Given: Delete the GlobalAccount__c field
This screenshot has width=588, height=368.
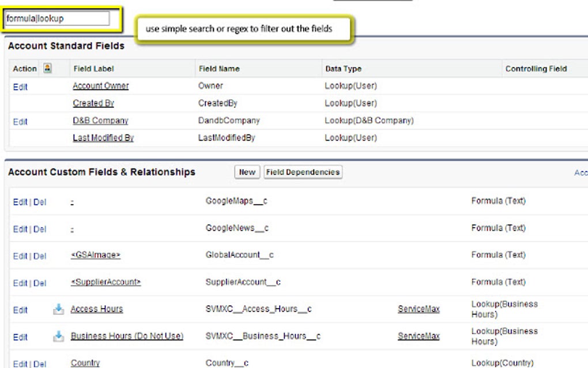Looking at the screenshot, I should (40, 256).
